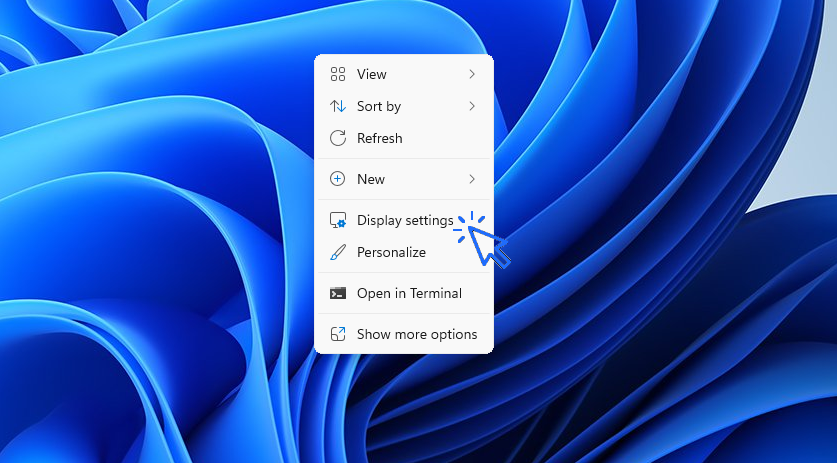Open Personalize from the context menu

(391, 252)
